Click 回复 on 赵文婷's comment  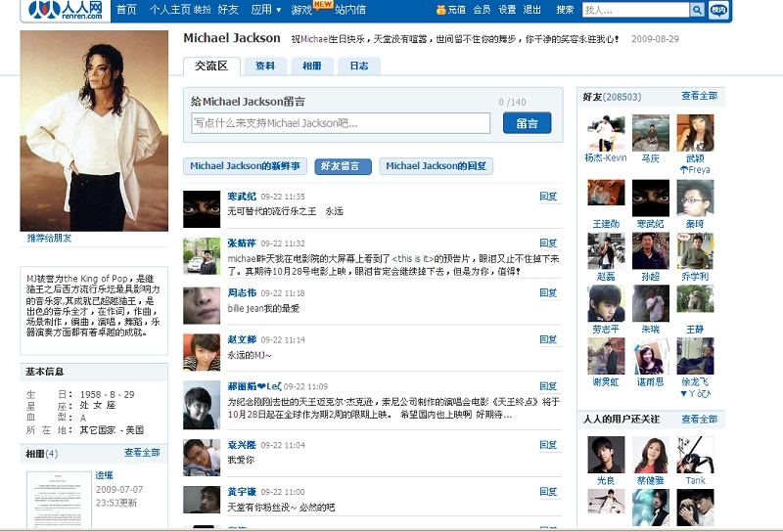[548, 340]
